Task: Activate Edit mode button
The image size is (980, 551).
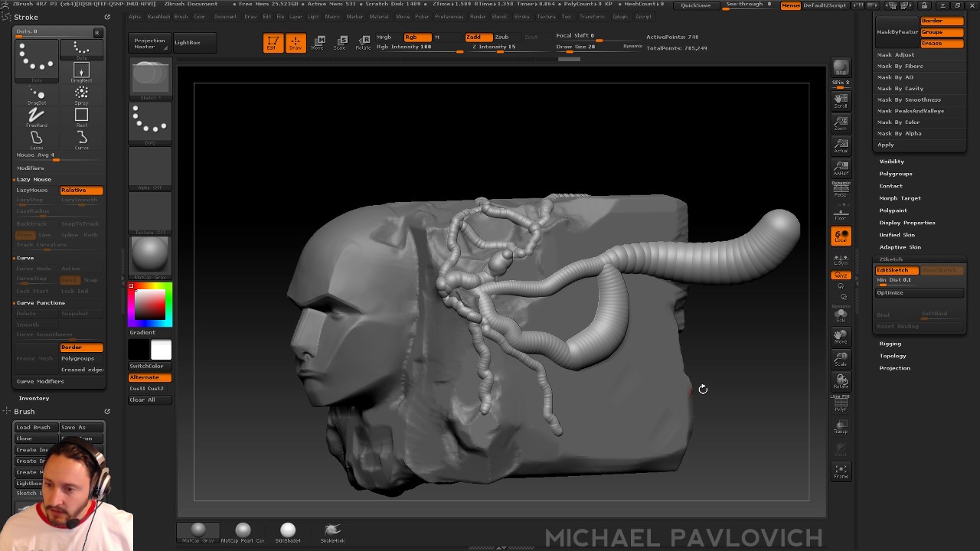Action: coord(273,43)
